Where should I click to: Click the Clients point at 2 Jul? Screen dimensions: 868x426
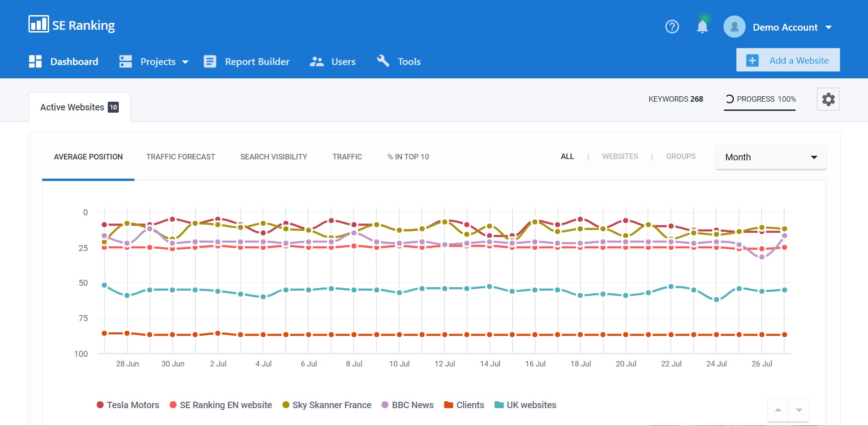[x=218, y=333]
